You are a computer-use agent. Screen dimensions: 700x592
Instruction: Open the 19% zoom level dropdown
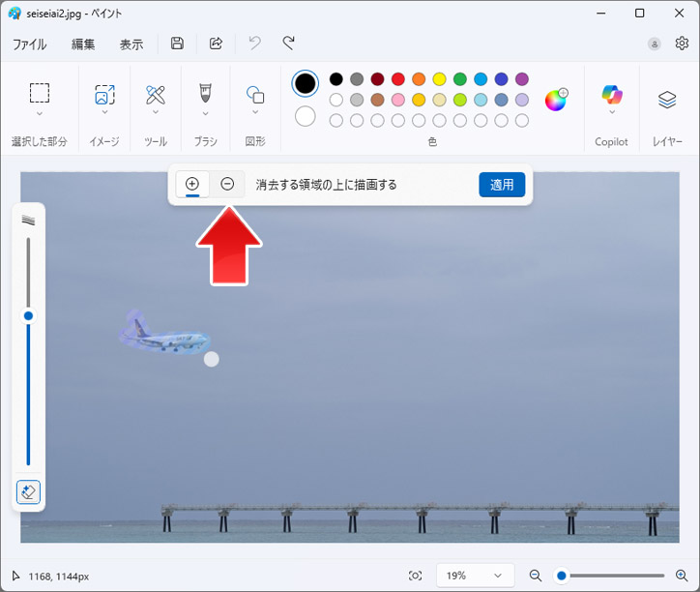pyautogui.click(x=476, y=576)
